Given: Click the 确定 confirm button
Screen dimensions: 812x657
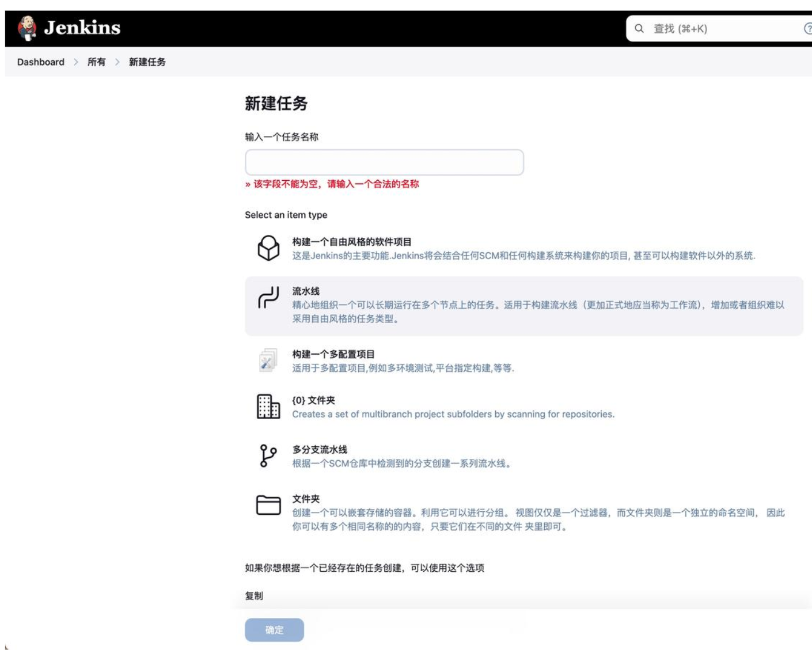Looking at the screenshot, I should click(x=274, y=630).
